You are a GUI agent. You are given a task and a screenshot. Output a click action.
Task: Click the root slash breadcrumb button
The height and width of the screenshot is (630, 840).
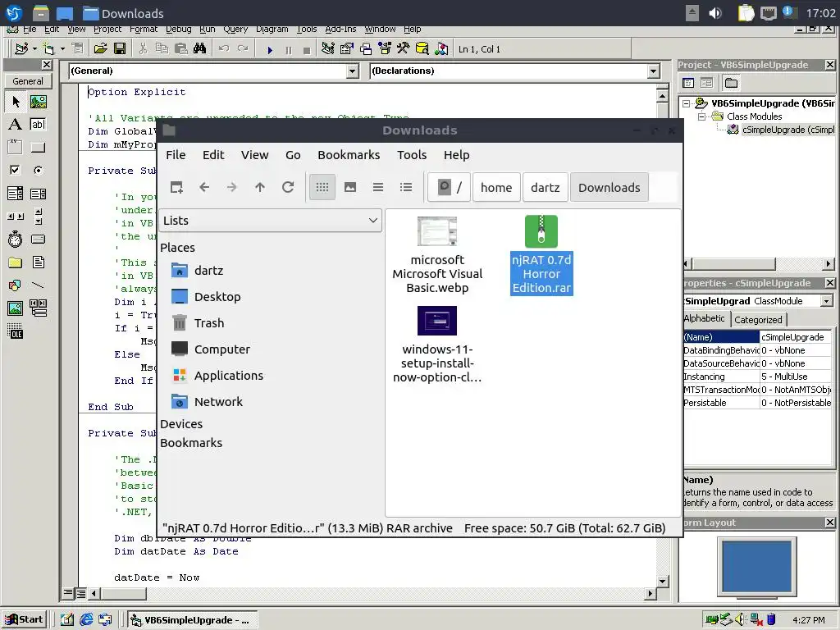pyautogui.click(x=449, y=188)
